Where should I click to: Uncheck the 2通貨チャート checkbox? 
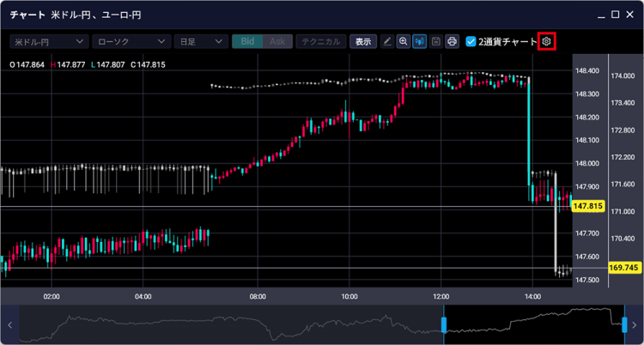pos(471,41)
